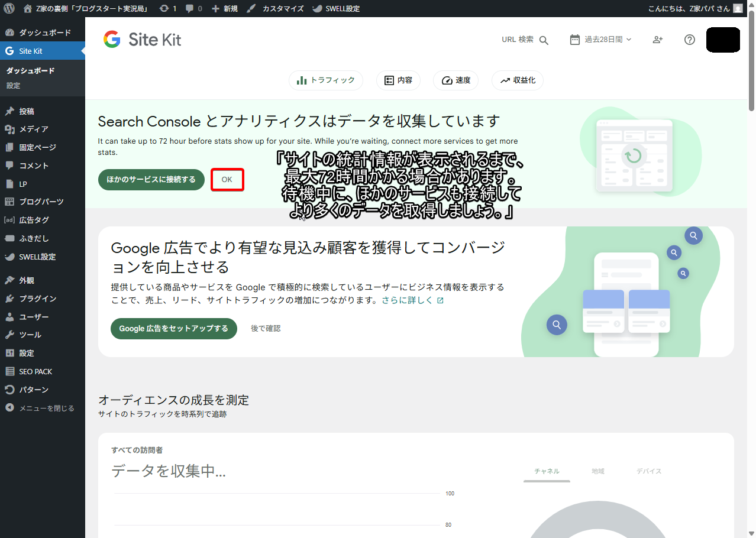Open ツール in the sidebar
Viewport: 756px width, 538px height.
click(43, 335)
